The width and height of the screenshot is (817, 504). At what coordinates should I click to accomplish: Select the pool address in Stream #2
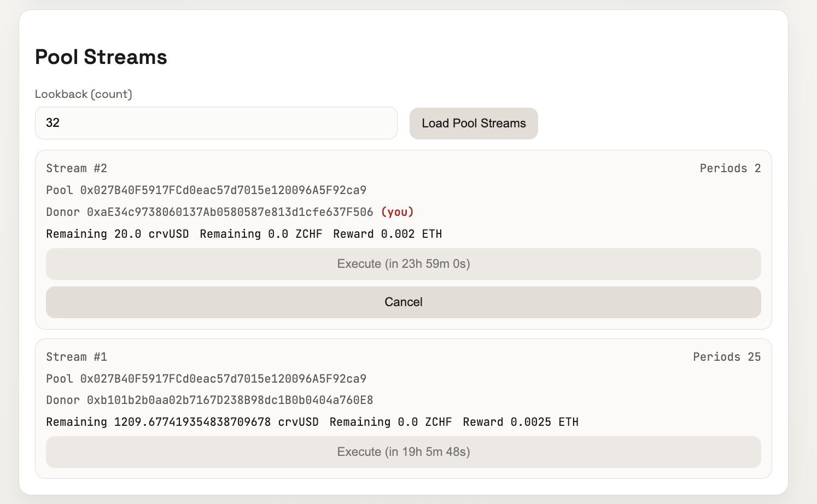pos(223,190)
